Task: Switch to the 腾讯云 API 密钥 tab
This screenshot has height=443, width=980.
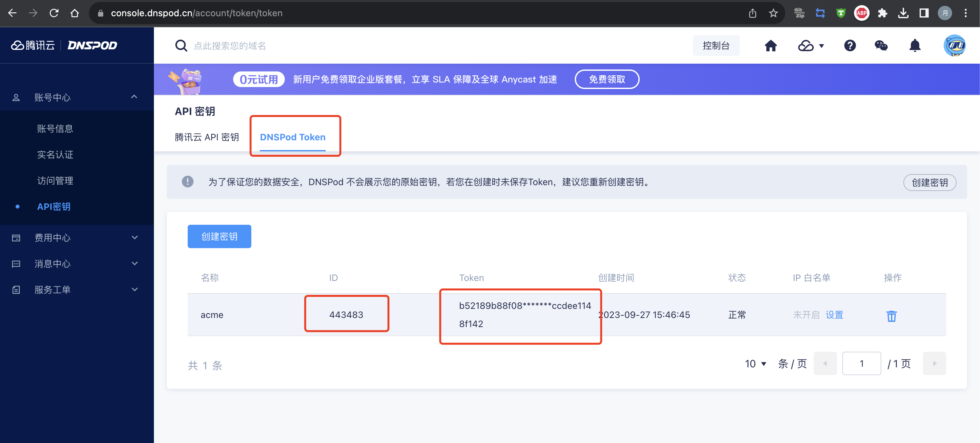Action: (207, 137)
